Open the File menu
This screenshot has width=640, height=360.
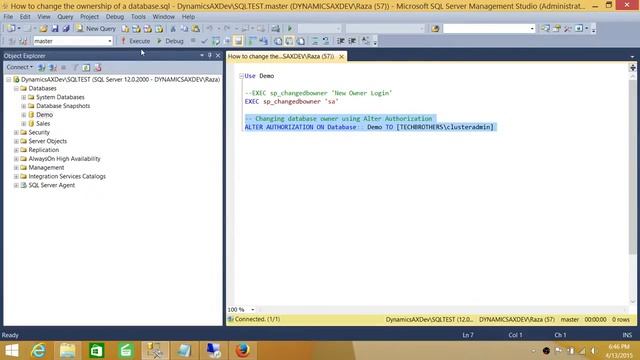tap(8, 17)
